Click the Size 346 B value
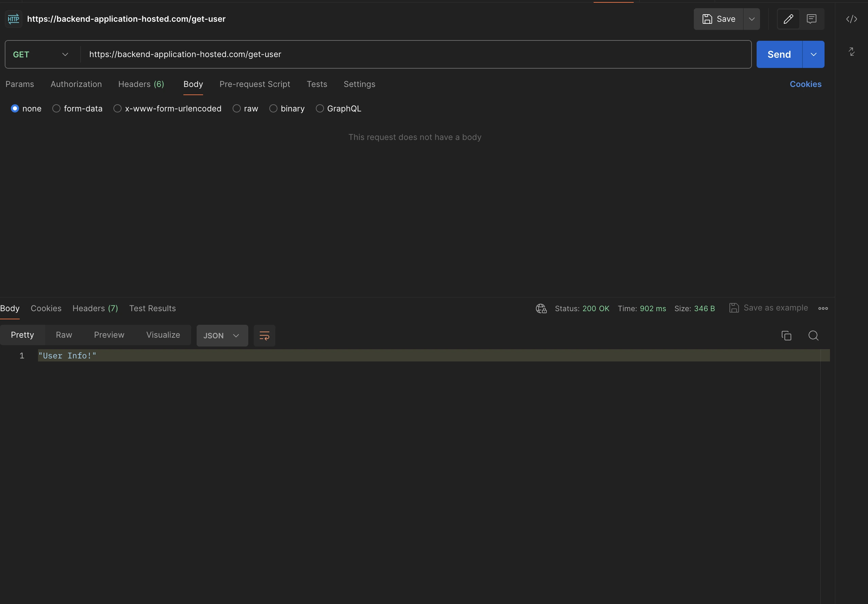 [x=705, y=308]
